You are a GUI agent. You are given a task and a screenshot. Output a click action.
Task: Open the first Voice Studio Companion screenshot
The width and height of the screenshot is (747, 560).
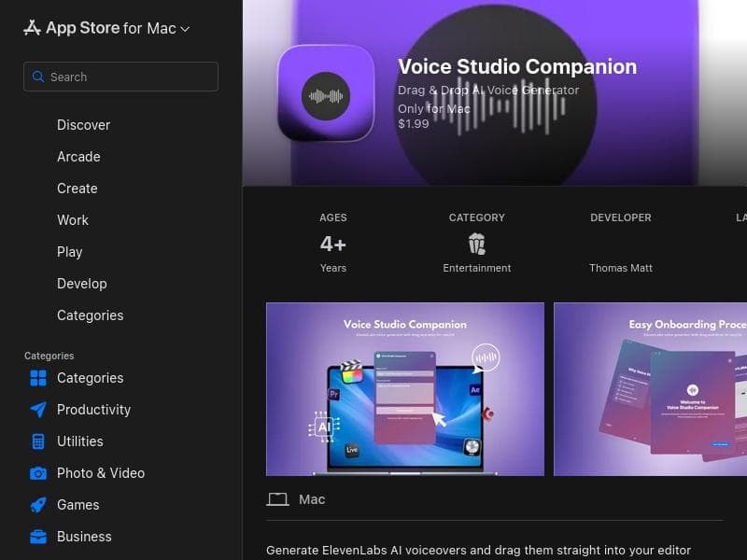405,389
